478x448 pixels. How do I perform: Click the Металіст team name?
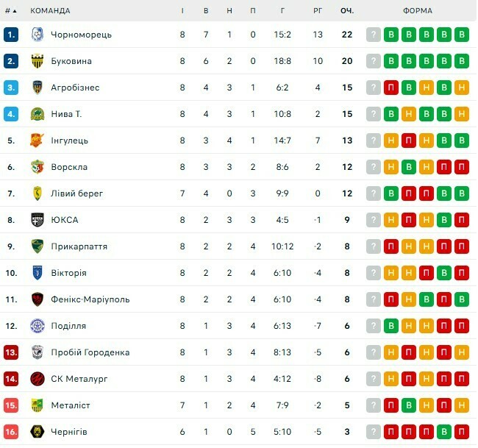coord(71,405)
